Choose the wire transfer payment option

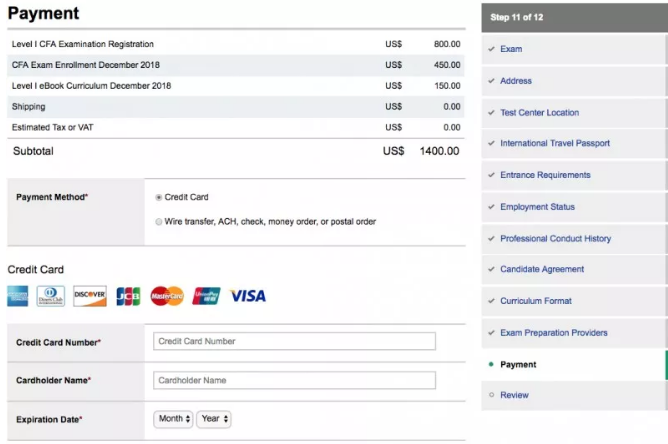[x=159, y=222]
